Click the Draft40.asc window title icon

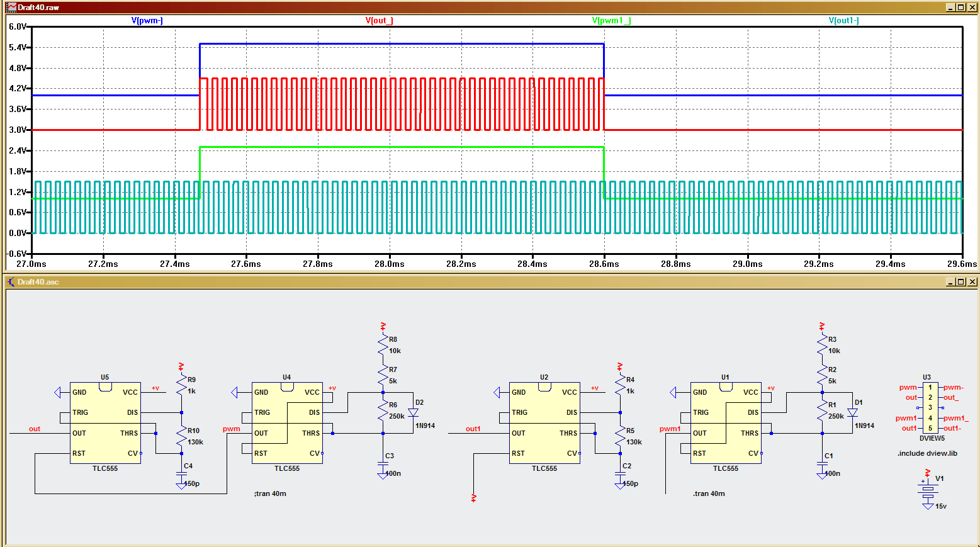(11, 281)
